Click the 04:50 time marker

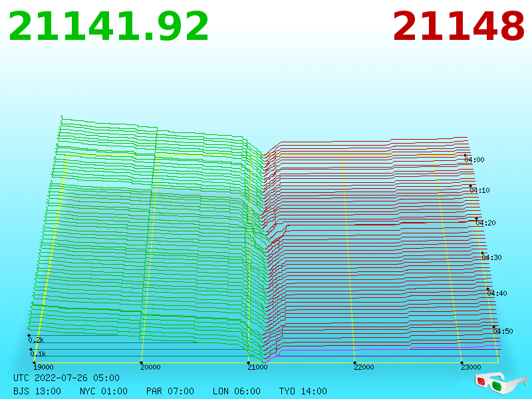click(x=503, y=331)
